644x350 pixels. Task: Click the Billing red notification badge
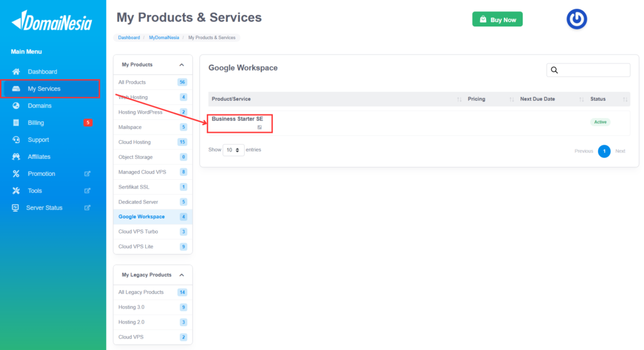click(x=87, y=123)
